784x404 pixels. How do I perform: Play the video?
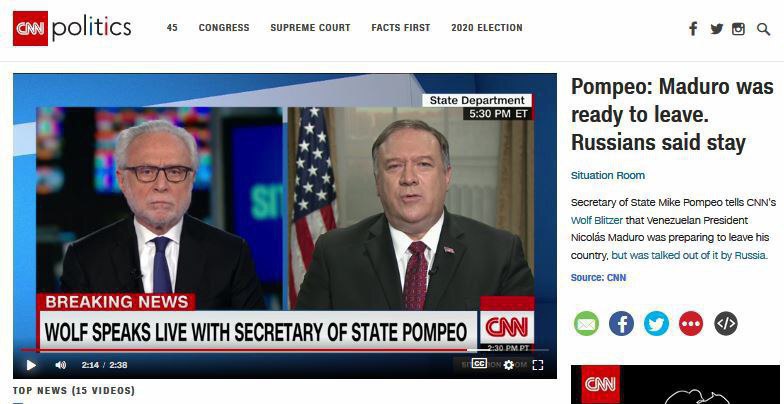tap(31, 365)
